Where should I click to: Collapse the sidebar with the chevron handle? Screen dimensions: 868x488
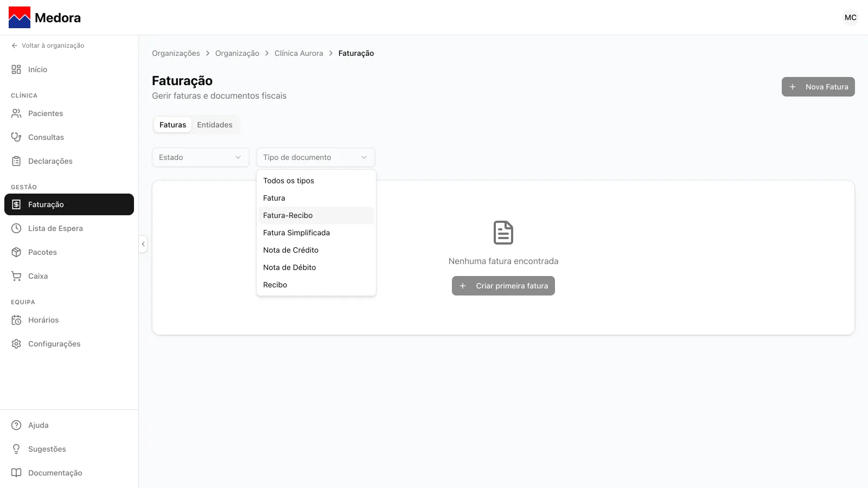pyautogui.click(x=143, y=244)
